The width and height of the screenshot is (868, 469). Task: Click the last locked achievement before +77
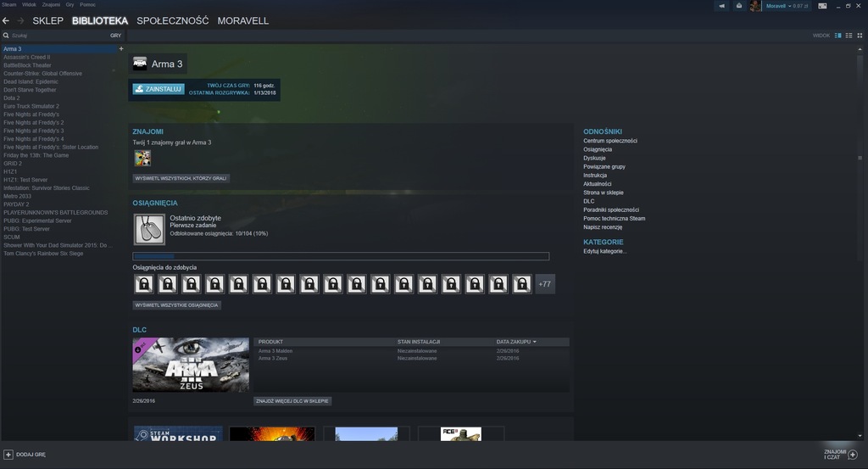(521, 284)
